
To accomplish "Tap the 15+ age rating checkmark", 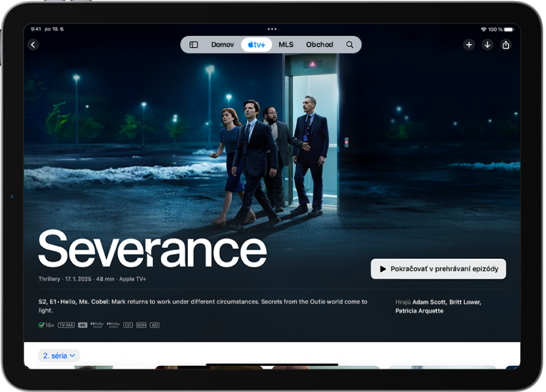I will [46, 325].
